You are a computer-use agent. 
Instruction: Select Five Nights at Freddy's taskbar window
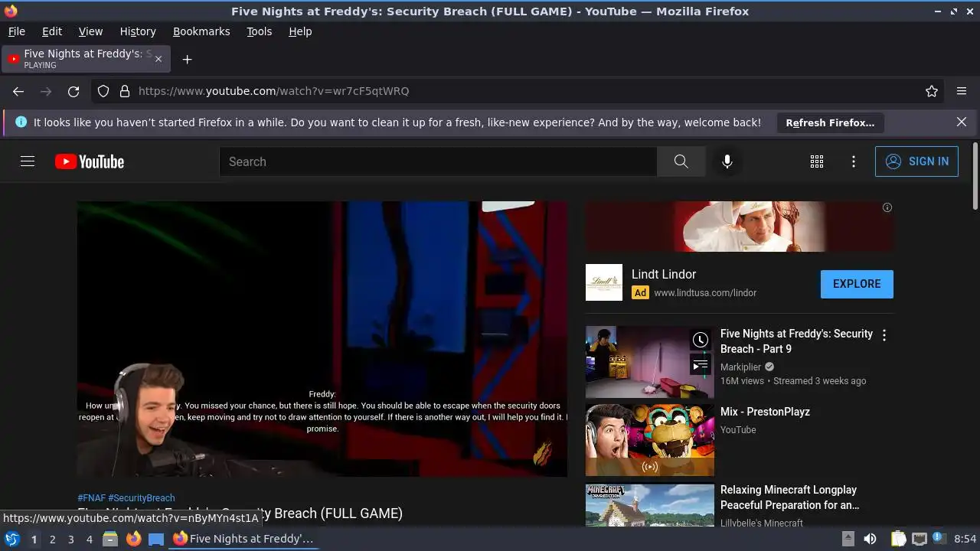pos(243,539)
